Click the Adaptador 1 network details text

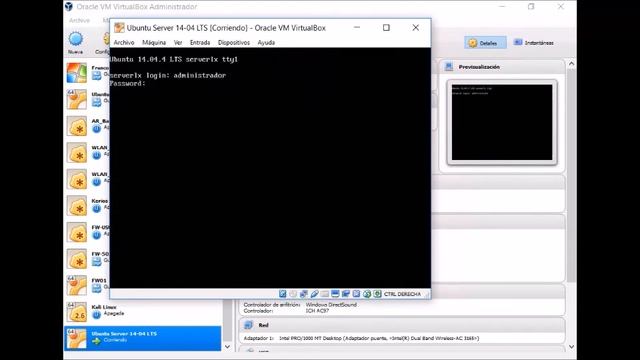pos(361,338)
